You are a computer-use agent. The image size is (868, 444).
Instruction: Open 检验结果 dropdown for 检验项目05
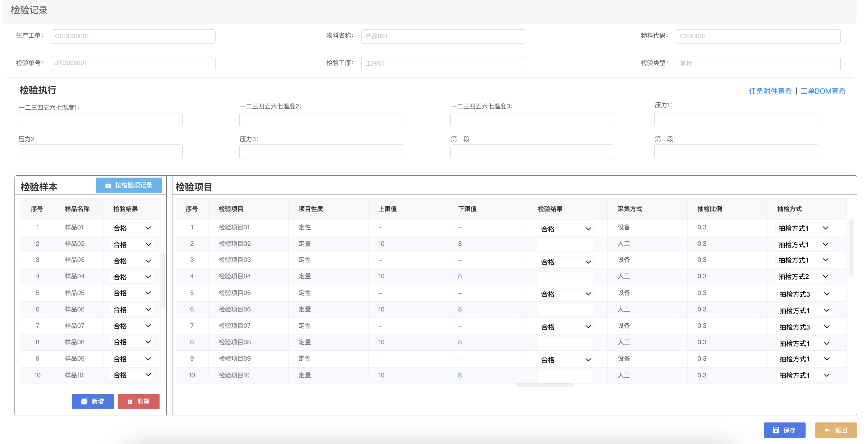pyautogui.click(x=565, y=294)
